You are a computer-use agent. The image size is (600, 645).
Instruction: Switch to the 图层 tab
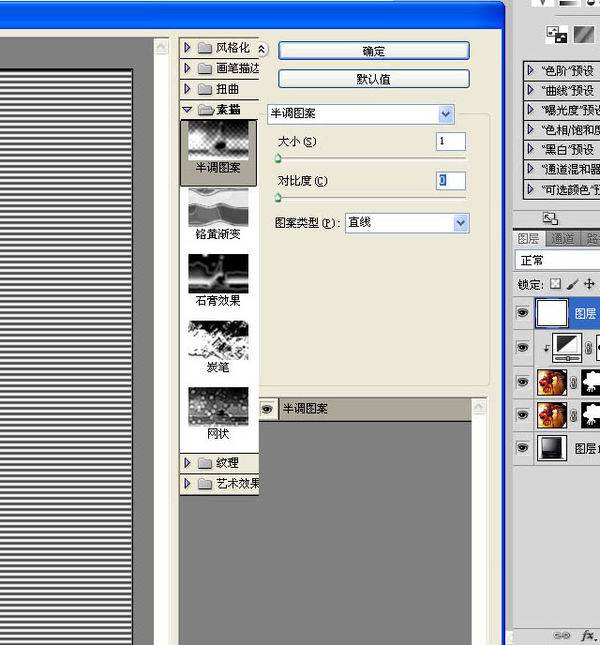(x=528, y=239)
